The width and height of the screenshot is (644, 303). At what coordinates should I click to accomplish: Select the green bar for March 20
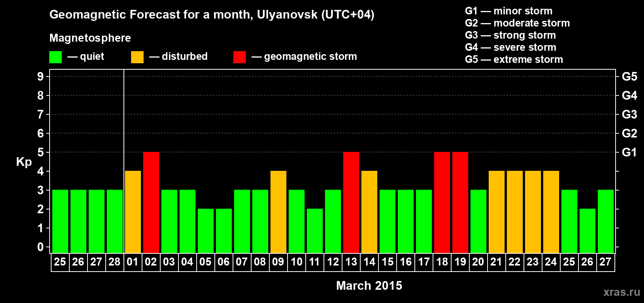478,222
